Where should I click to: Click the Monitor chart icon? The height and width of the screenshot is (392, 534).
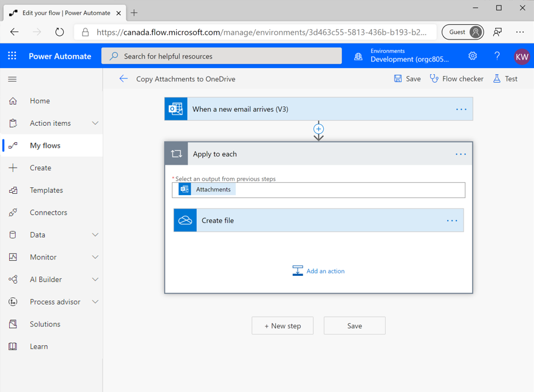coord(13,257)
